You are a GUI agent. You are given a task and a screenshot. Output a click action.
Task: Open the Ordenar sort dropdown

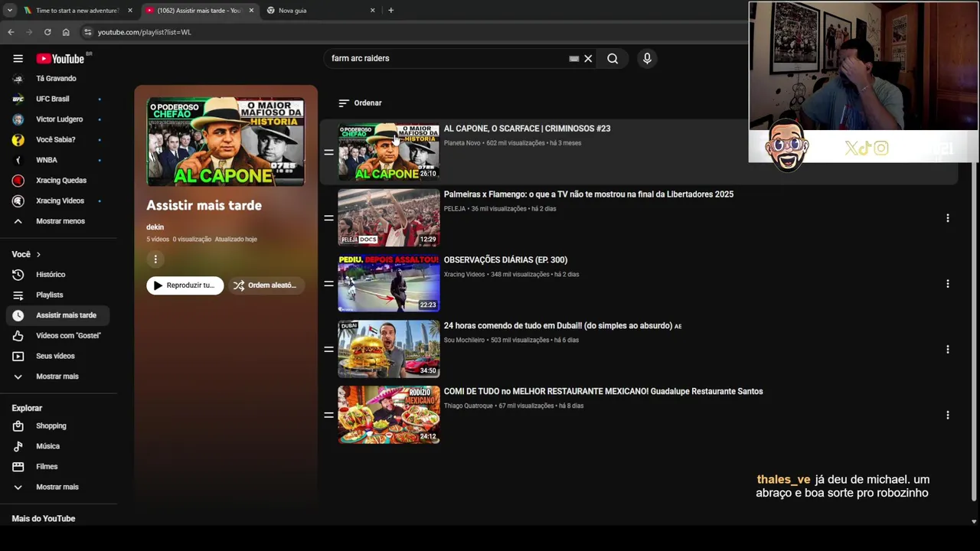point(360,103)
